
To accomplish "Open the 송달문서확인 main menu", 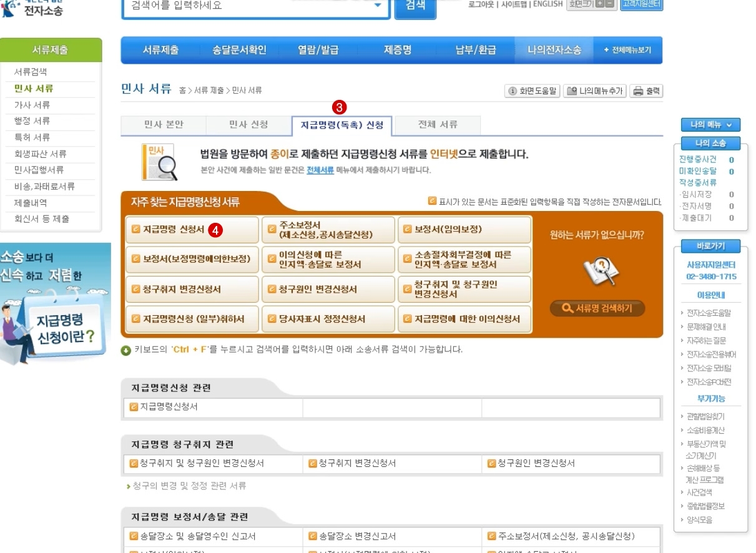I will pos(239,50).
